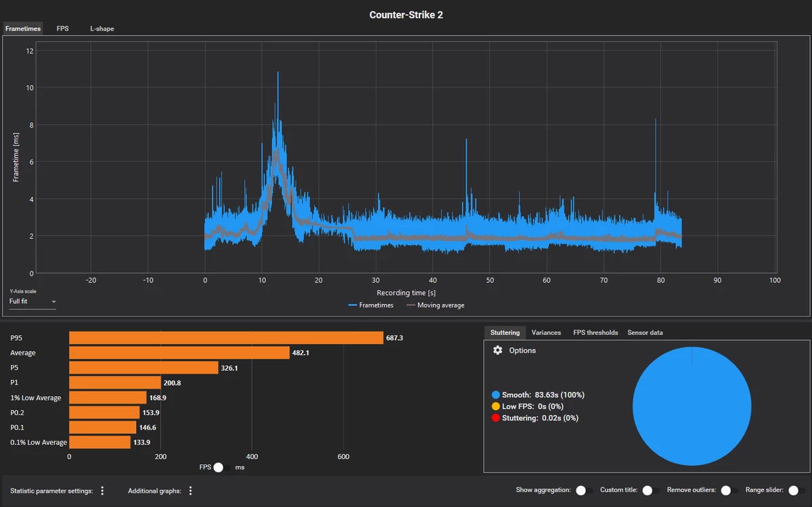Click the P95 orange bar

(x=226, y=338)
